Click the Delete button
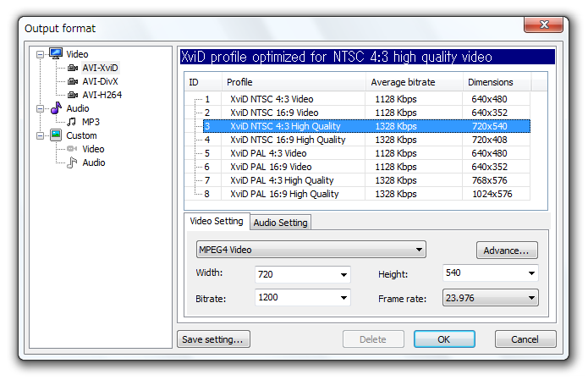Image resolution: width=588 pixels, height=380 pixels. (x=373, y=339)
